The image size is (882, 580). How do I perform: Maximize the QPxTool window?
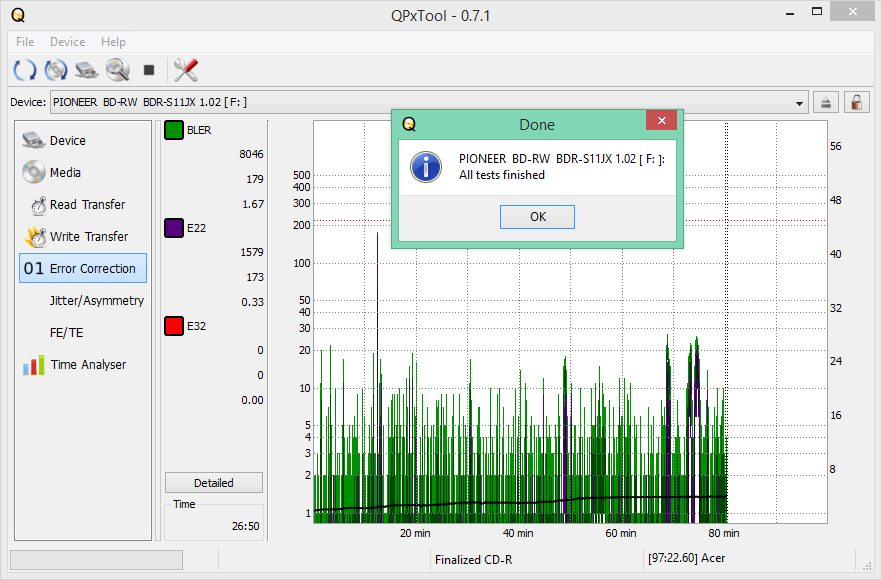click(817, 12)
